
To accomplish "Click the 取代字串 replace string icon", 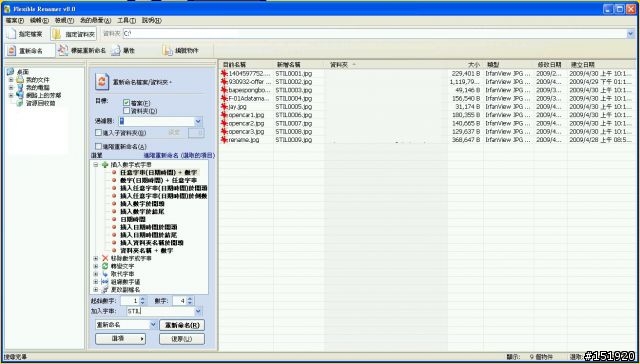I will [105, 274].
